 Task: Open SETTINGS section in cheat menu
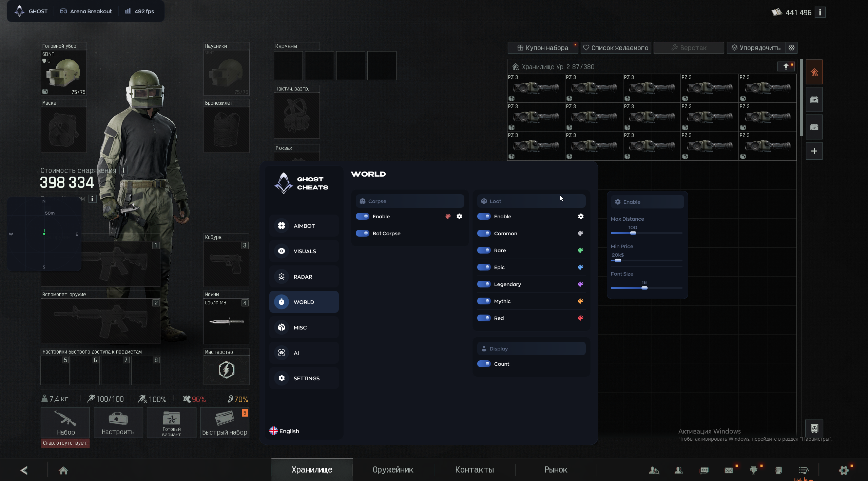click(x=304, y=378)
